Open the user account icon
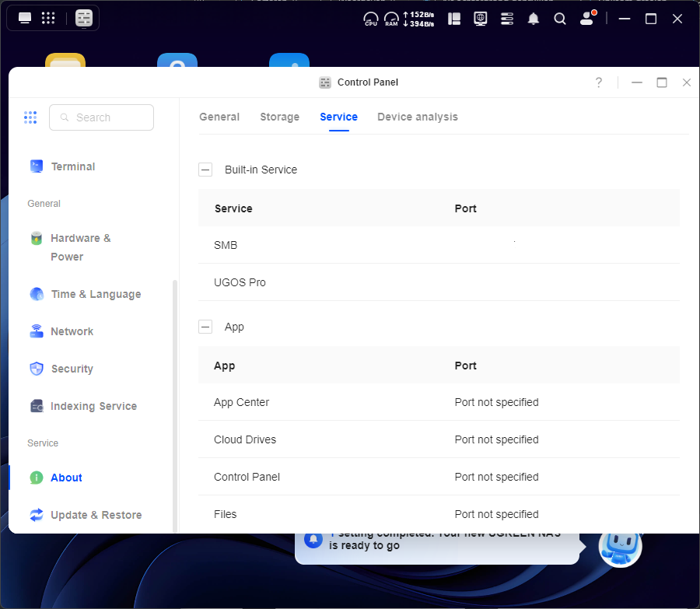700x609 pixels. click(587, 19)
